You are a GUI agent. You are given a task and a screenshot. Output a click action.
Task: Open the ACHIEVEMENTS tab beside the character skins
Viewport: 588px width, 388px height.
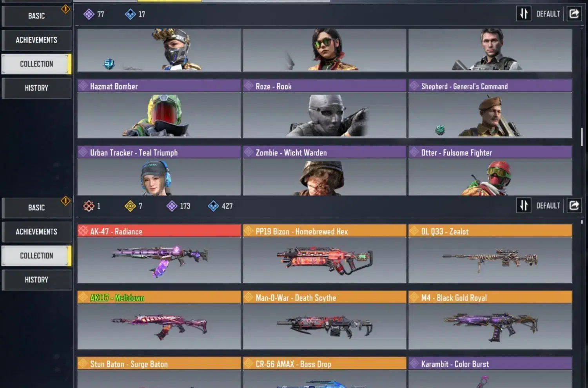coord(36,40)
